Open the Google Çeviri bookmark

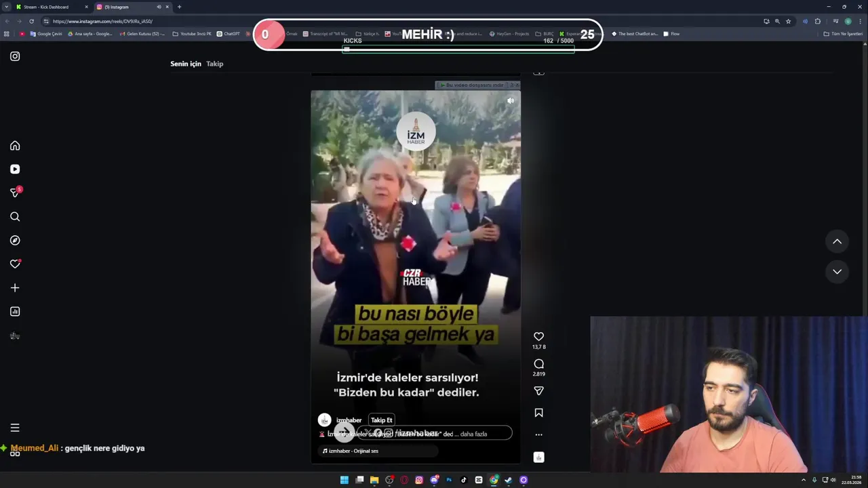tap(46, 34)
